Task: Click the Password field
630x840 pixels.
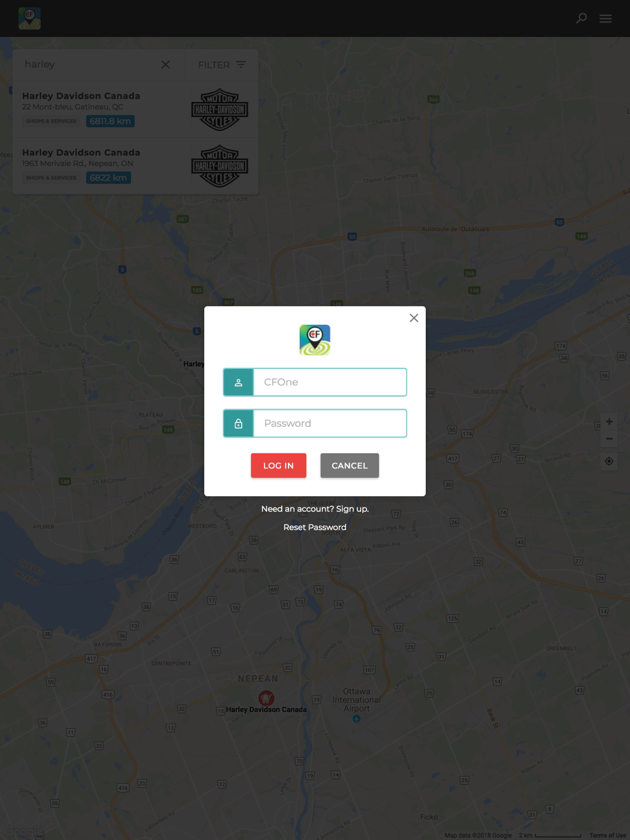Action: pos(330,423)
